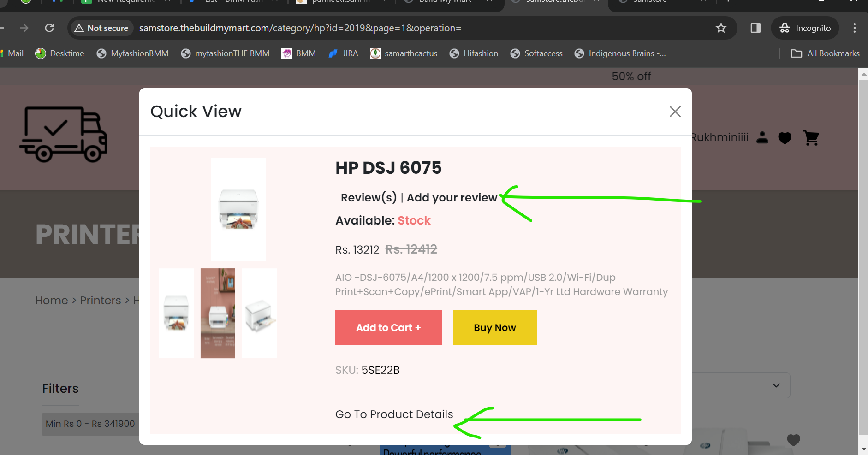Open the Chrome three-dot menu
The image size is (868, 455).
pyautogui.click(x=855, y=28)
